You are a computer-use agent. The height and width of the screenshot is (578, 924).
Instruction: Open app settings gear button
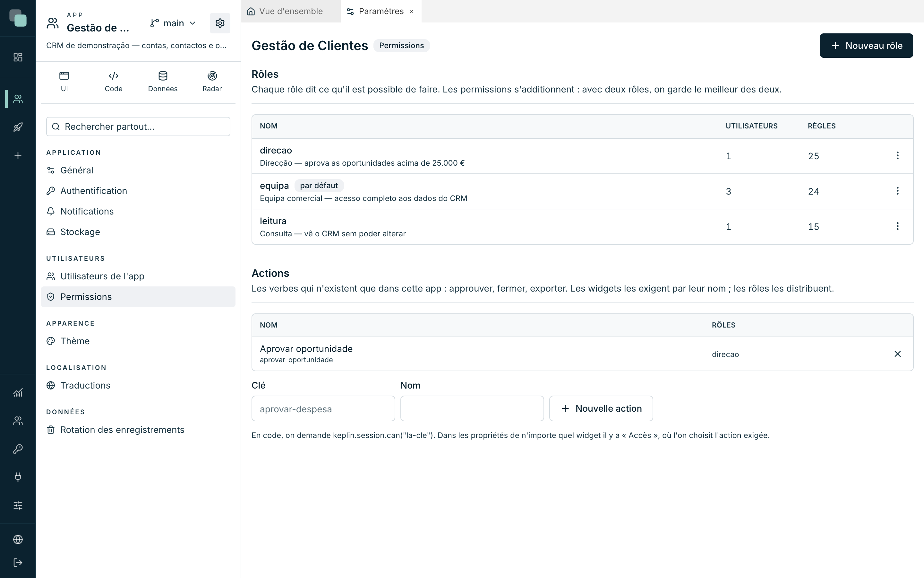point(220,23)
